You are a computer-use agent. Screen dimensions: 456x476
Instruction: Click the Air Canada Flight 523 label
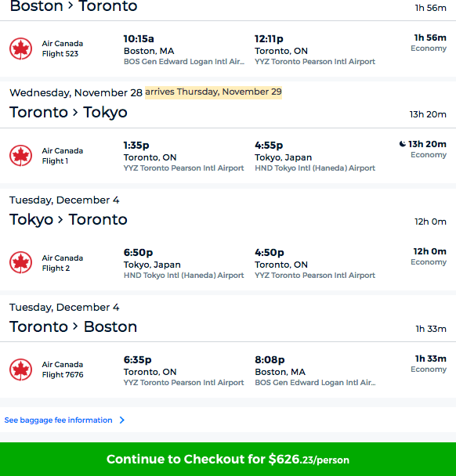coord(62,49)
